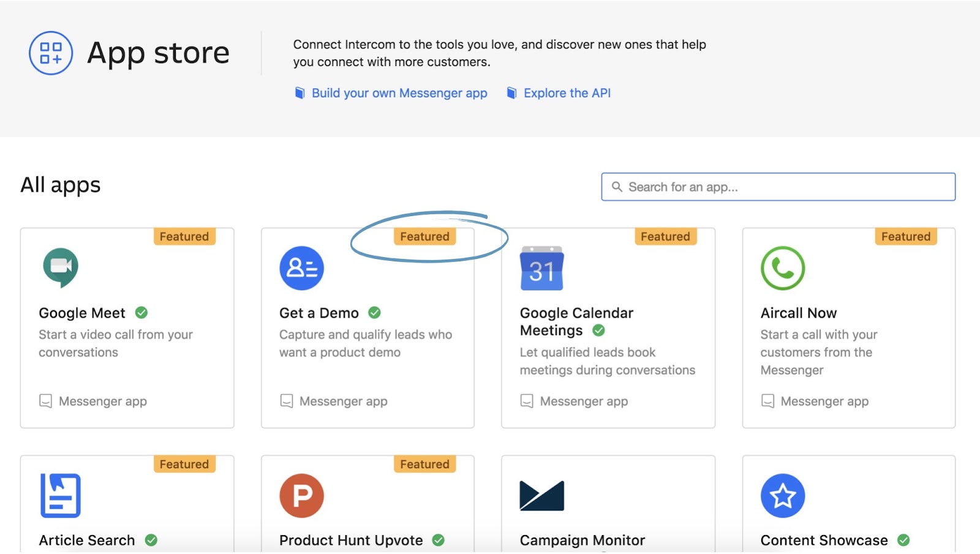The width and height of the screenshot is (980, 554).
Task: Open the Google Meet camera icon
Action: [x=61, y=268]
